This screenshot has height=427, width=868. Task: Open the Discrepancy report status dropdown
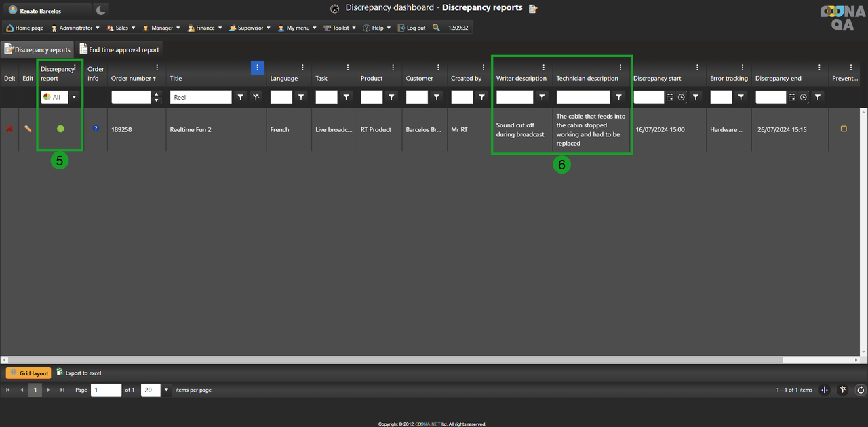(74, 98)
